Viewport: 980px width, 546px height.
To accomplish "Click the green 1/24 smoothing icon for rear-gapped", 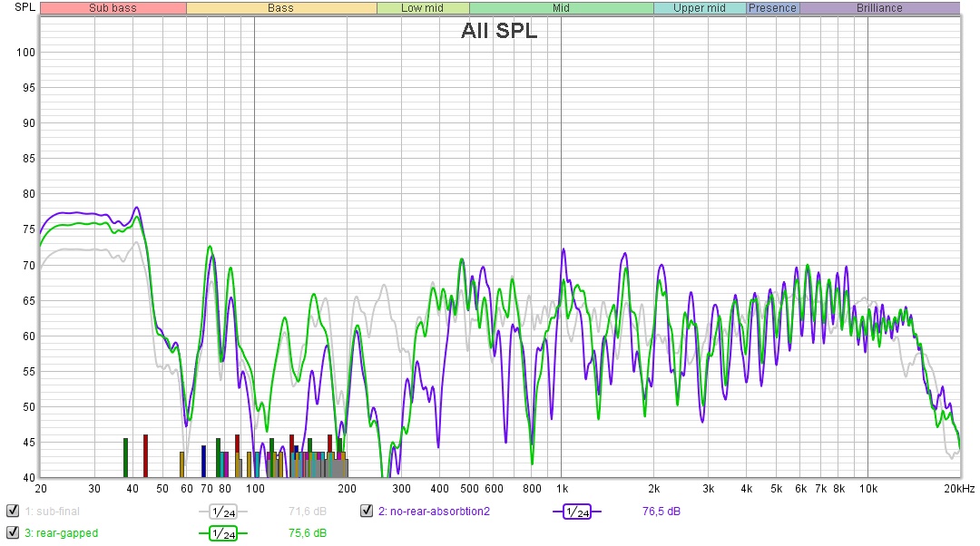I will pos(222,533).
